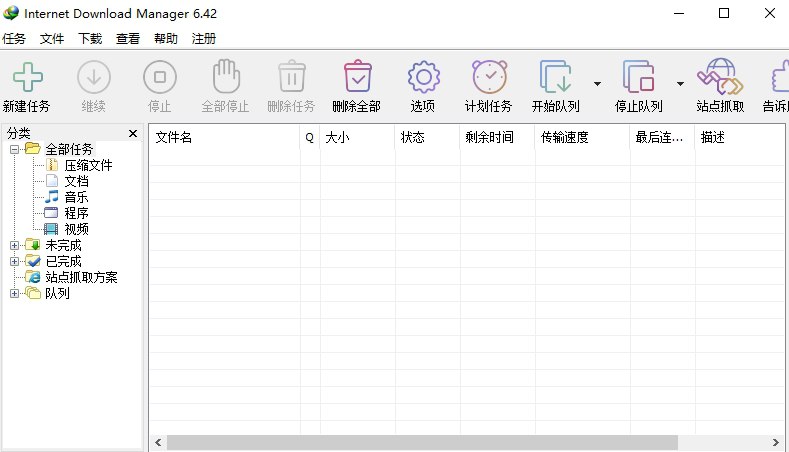Open dropdown arrow next to 开始队列
The width and height of the screenshot is (789, 452).
point(597,84)
